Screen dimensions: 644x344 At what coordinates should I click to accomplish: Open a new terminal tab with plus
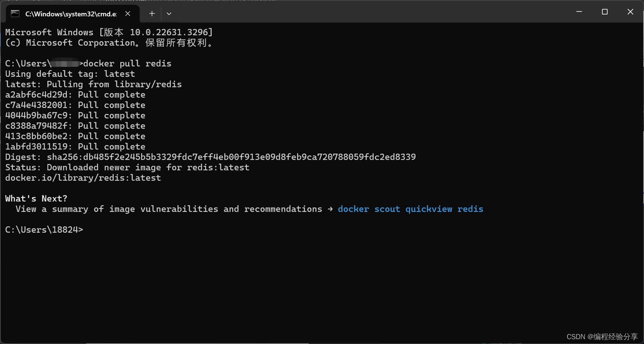tap(152, 14)
